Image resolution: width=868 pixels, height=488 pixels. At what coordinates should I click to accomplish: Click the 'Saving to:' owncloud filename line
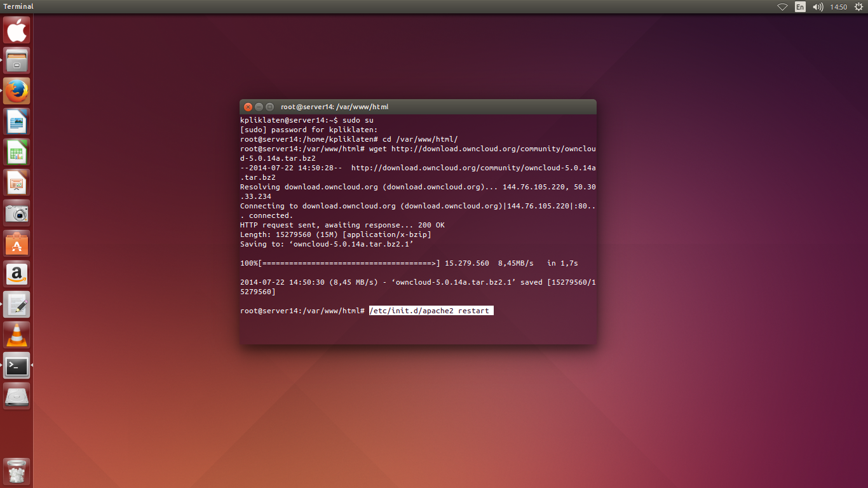[x=327, y=244]
